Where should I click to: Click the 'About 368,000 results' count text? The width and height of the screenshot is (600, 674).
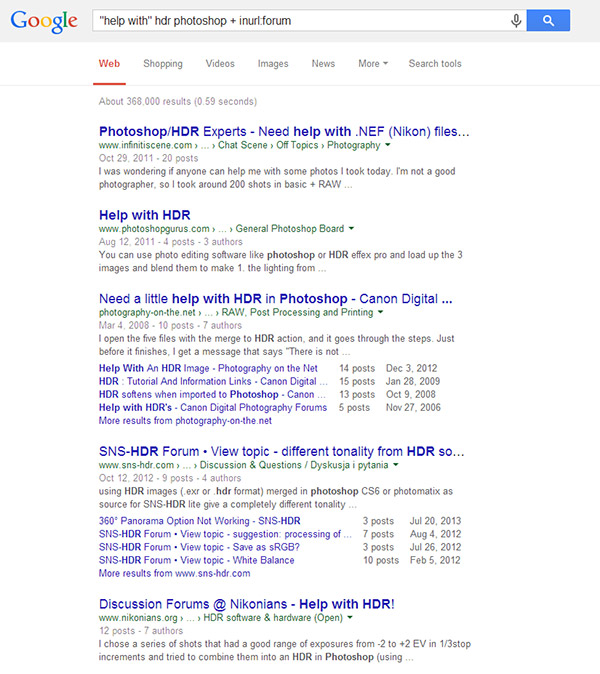(x=178, y=101)
